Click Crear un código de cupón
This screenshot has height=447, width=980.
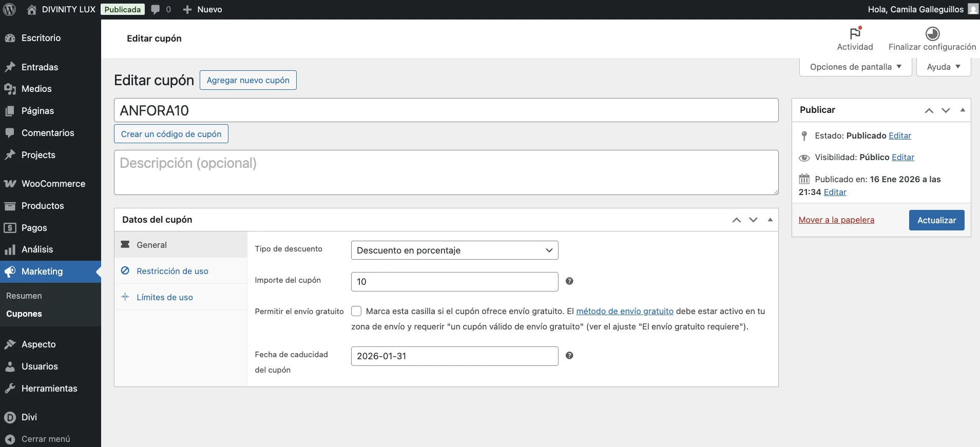[x=171, y=134]
